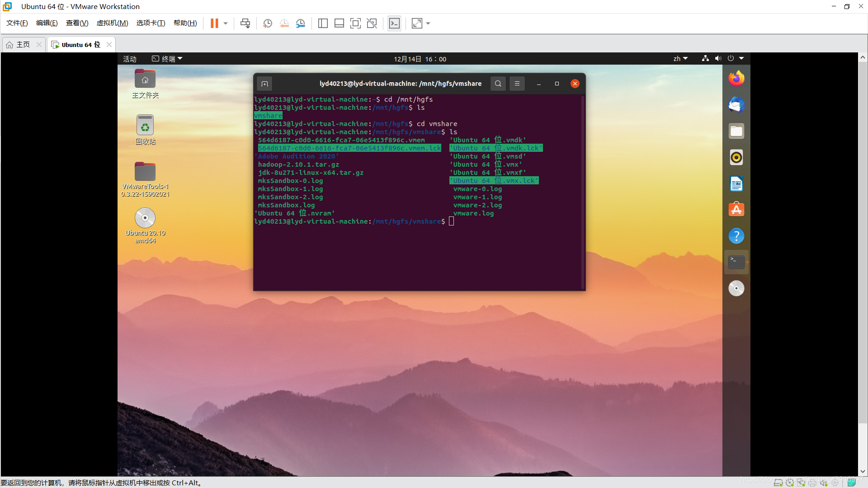Open the power options dropdown beside pause

coord(226,23)
